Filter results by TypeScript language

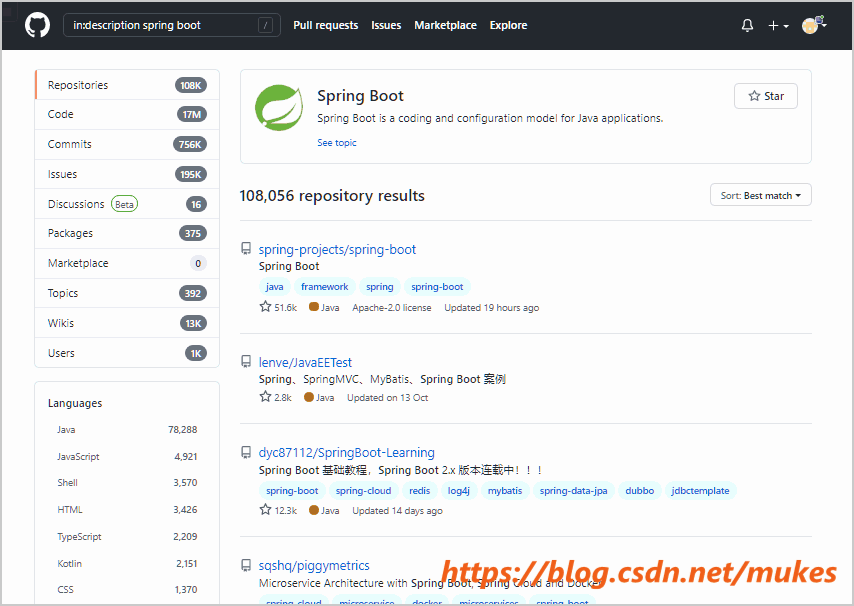[127, 536]
